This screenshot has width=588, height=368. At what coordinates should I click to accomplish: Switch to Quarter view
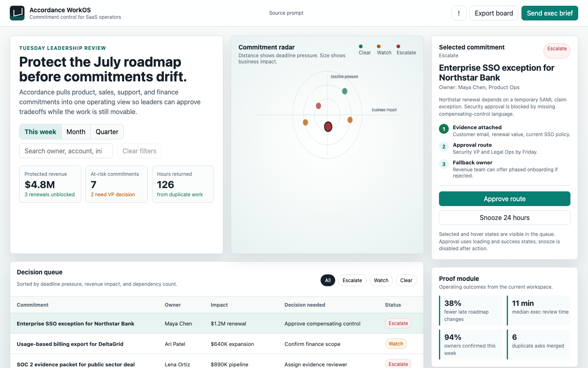click(107, 132)
